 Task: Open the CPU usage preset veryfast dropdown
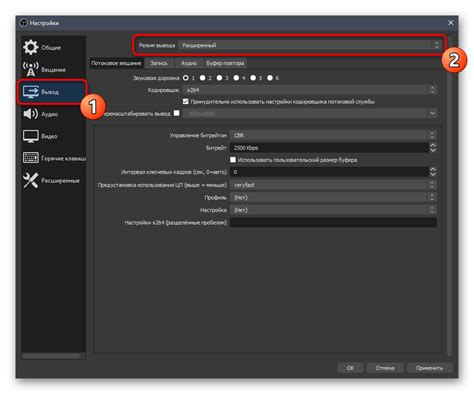tap(333, 185)
